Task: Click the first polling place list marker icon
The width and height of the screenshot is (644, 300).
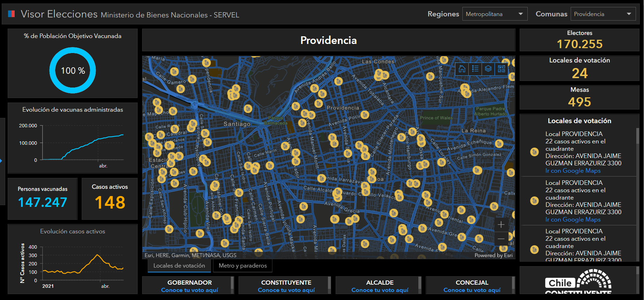Action: 534,152
